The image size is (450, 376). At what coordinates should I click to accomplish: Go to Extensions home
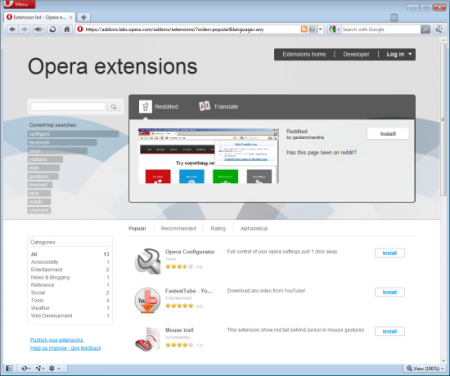coord(304,54)
